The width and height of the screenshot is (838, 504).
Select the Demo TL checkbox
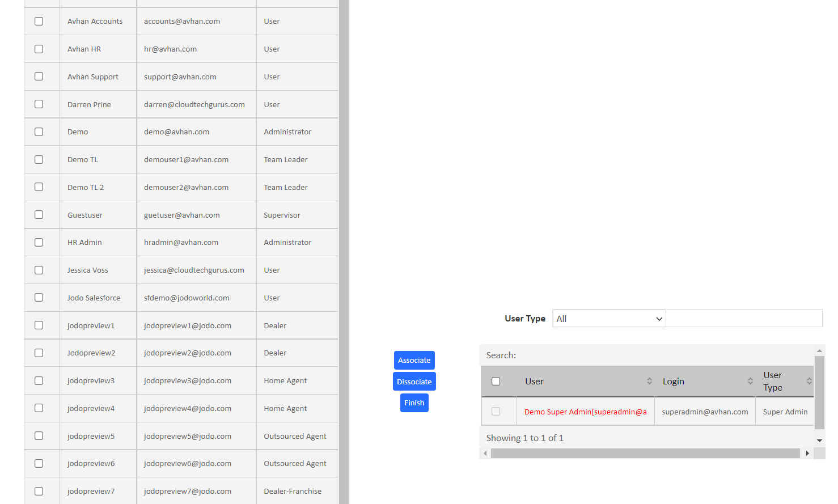pos(39,159)
